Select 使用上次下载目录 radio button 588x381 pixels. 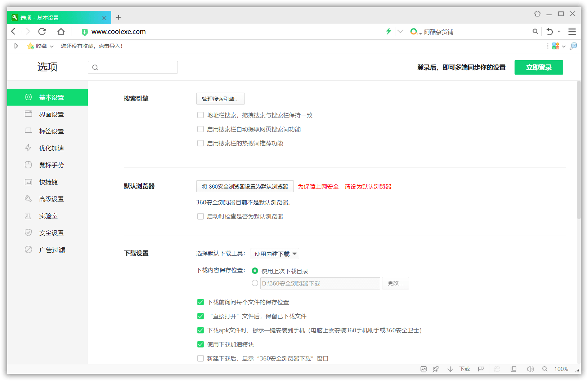pos(255,271)
